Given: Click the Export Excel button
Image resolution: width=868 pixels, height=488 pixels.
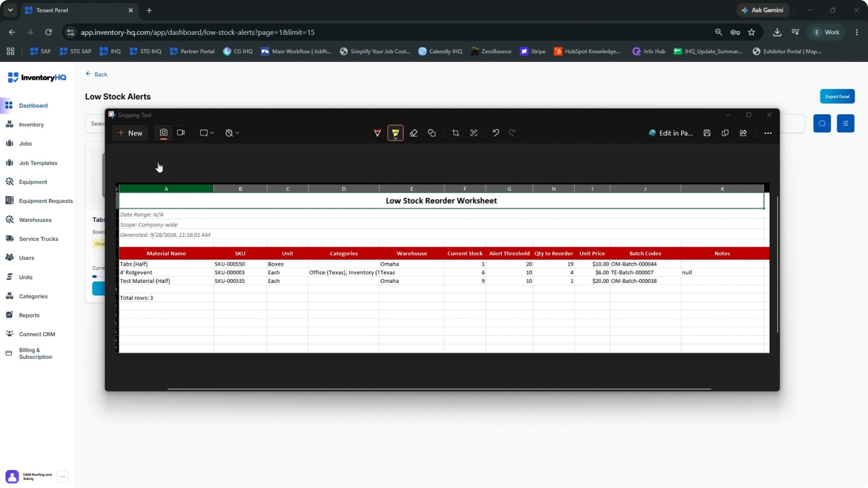Looking at the screenshot, I should point(837,96).
